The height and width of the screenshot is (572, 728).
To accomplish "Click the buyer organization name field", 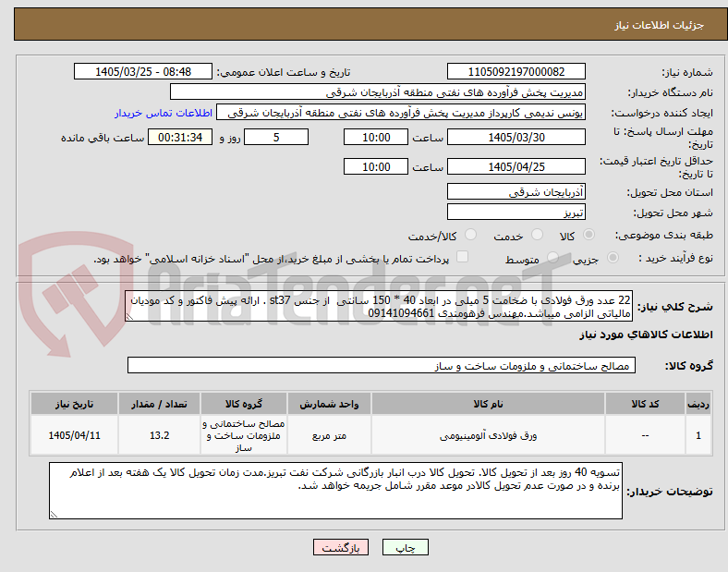I will tap(378, 91).
